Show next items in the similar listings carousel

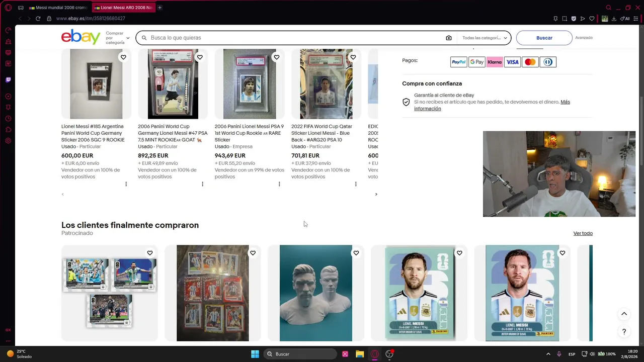click(376, 194)
